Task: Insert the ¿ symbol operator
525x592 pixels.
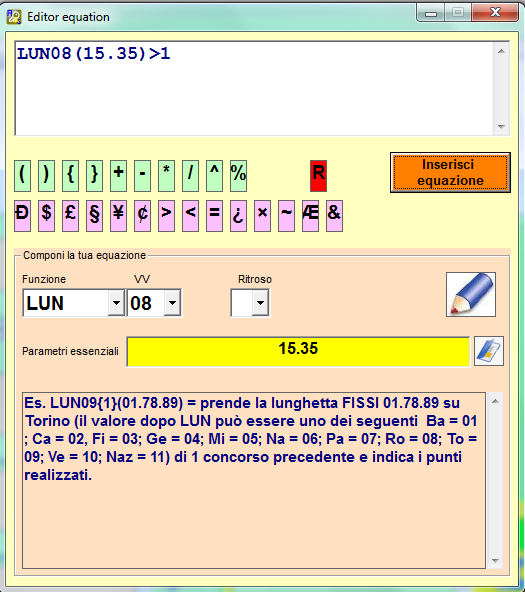Action: click(238, 216)
